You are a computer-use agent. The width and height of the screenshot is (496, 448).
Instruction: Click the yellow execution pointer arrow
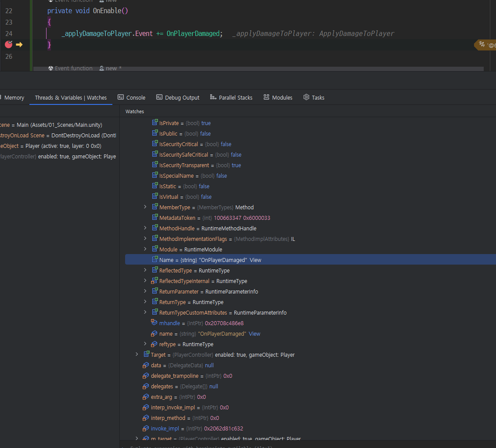coord(19,45)
